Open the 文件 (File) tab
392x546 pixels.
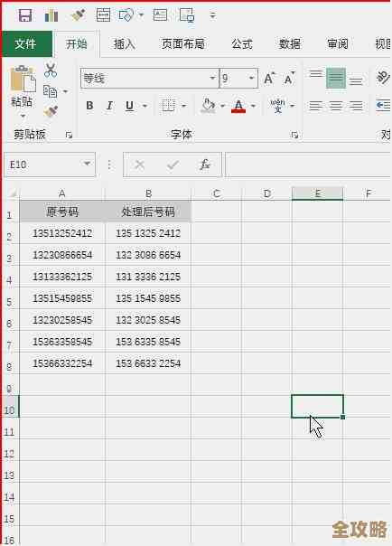(25, 44)
